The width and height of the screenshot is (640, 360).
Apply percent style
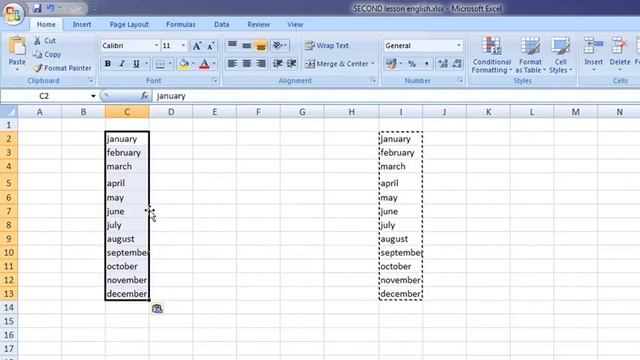412,64
